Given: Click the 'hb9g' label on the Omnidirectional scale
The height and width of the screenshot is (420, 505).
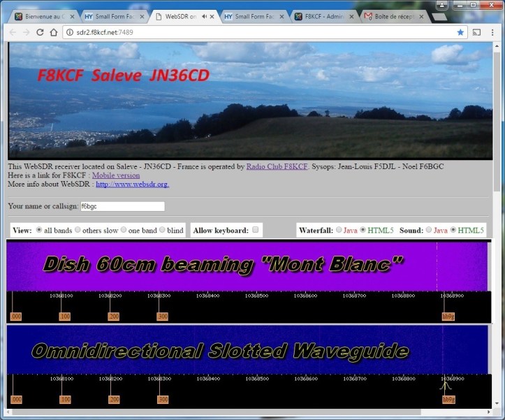Looking at the screenshot, I should coord(448,400).
